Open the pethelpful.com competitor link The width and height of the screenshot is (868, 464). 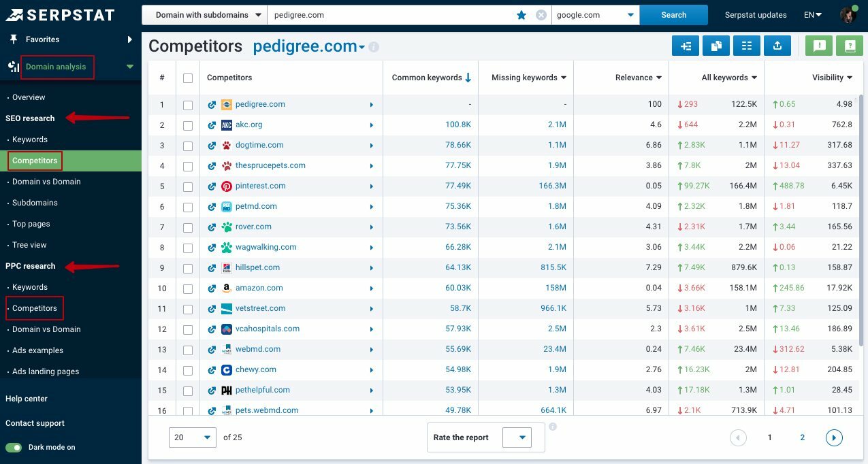coord(263,391)
